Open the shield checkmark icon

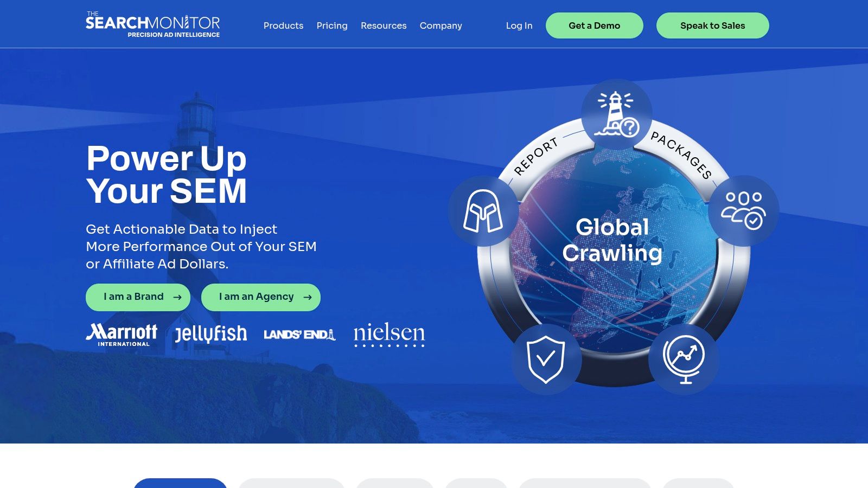click(x=546, y=359)
